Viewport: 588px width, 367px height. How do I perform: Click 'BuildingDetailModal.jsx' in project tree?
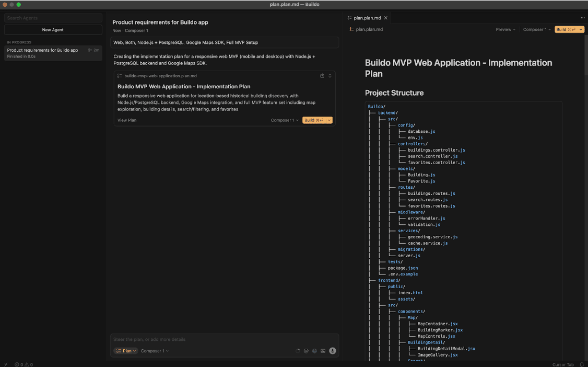(x=446, y=349)
